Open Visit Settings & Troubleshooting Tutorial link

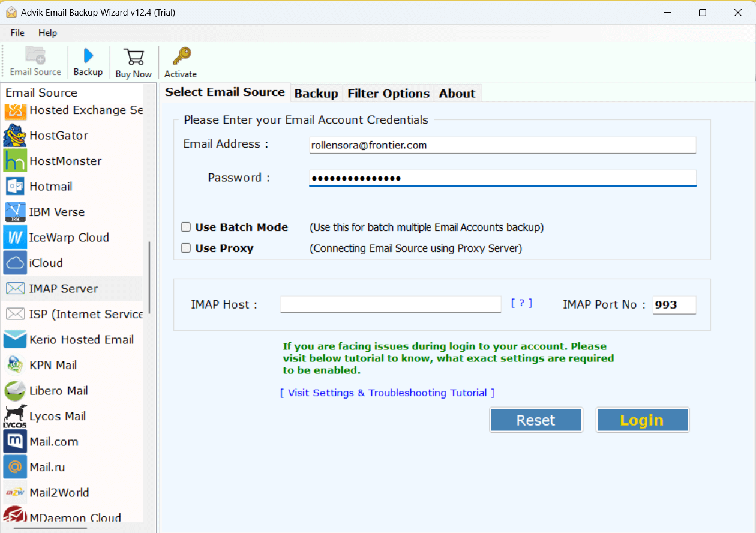388,393
